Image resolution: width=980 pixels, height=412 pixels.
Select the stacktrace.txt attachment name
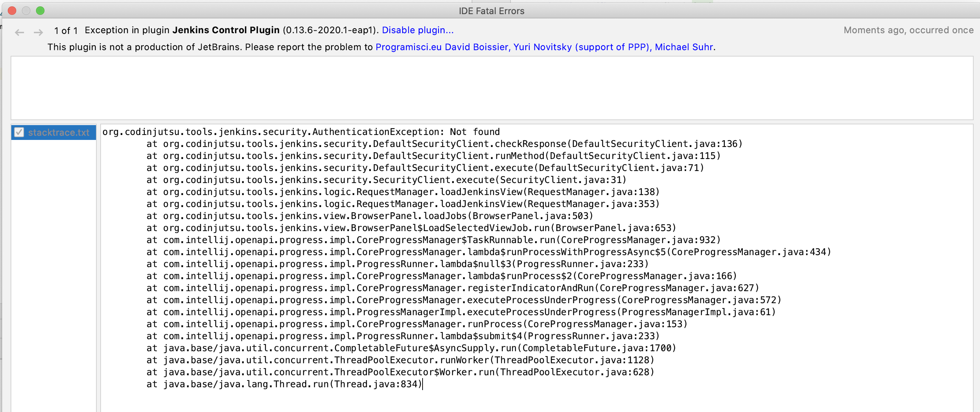[x=59, y=133]
